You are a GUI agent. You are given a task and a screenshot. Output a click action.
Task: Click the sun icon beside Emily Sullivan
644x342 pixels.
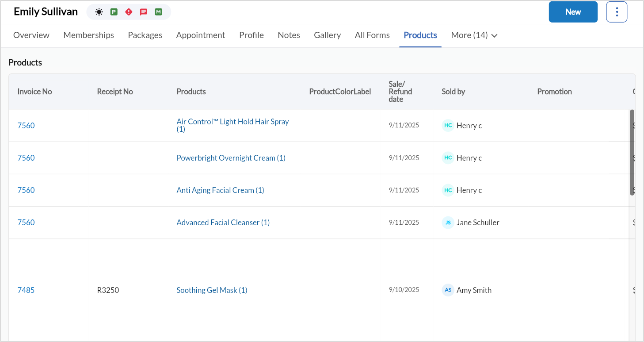pyautogui.click(x=99, y=12)
